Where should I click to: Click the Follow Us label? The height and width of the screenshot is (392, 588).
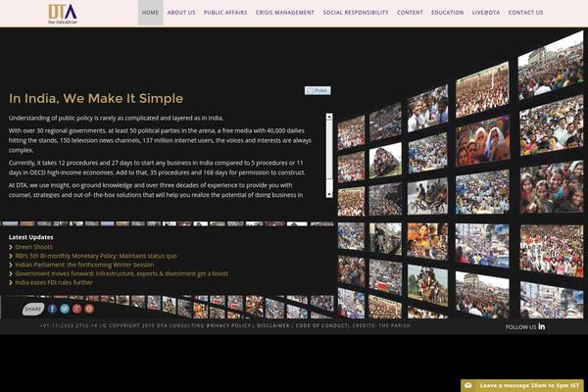click(521, 326)
